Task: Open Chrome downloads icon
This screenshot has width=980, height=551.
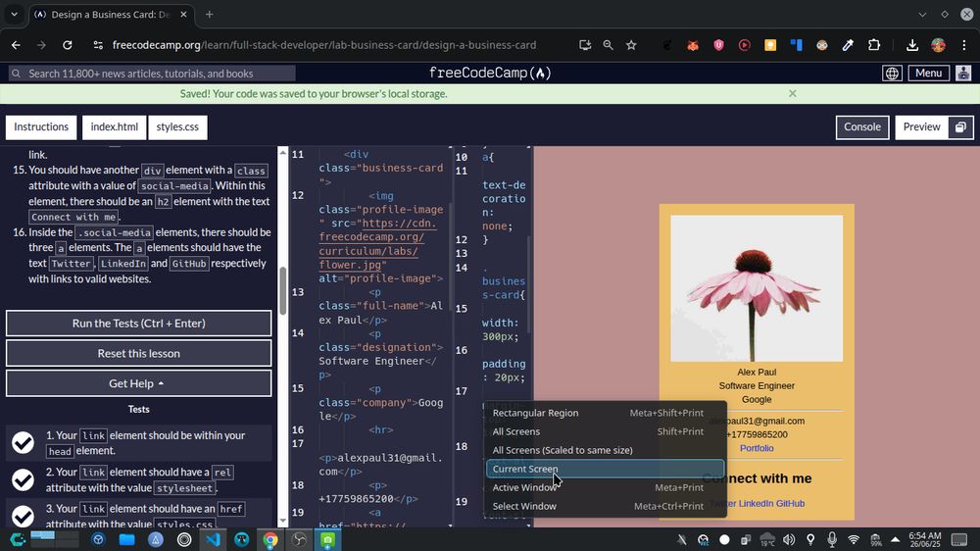Action: [x=911, y=45]
